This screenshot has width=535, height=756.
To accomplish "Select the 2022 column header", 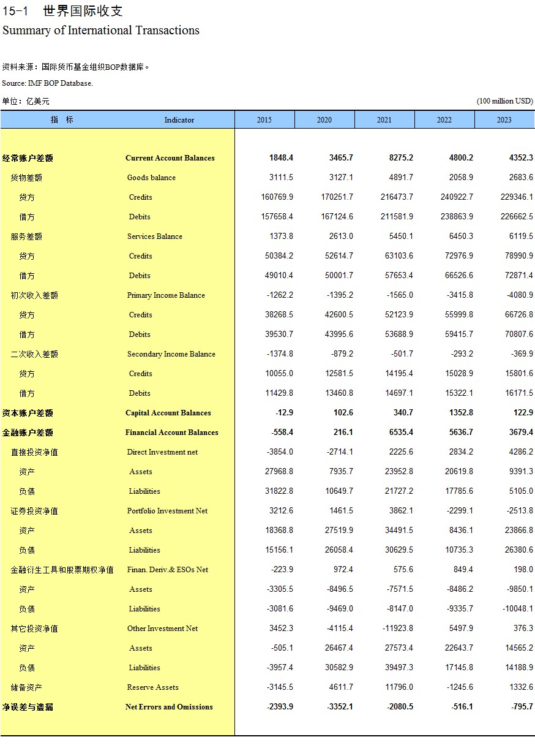I will (x=444, y=120).
